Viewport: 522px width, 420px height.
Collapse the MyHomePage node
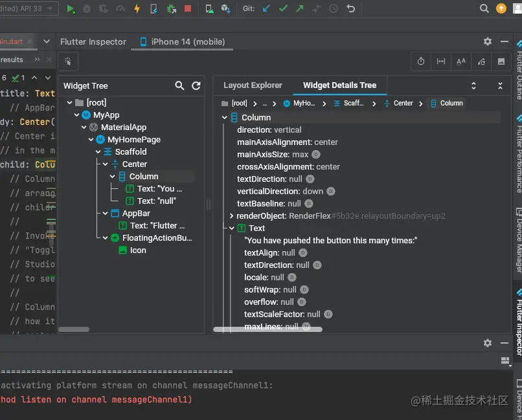[x=91, y=139]
